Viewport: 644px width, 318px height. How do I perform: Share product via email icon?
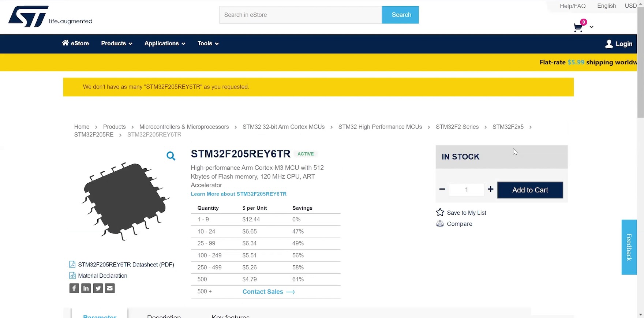pyautogui.click(x=110, y=288)
